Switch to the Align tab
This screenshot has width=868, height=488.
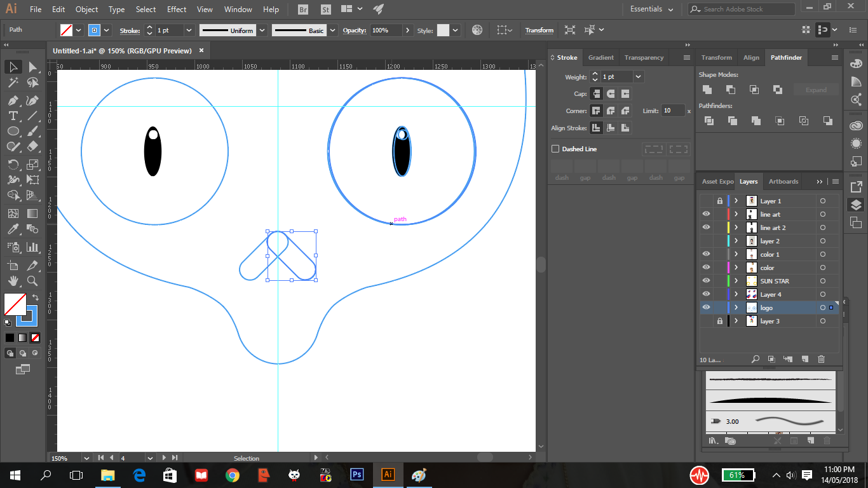(x=751, y=57)
